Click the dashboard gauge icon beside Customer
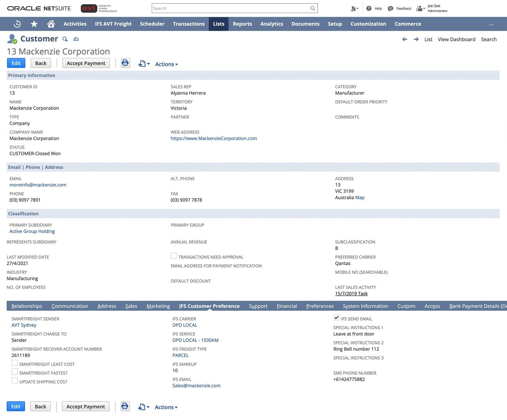The image size is (507, 420). [x=76, y=39]
